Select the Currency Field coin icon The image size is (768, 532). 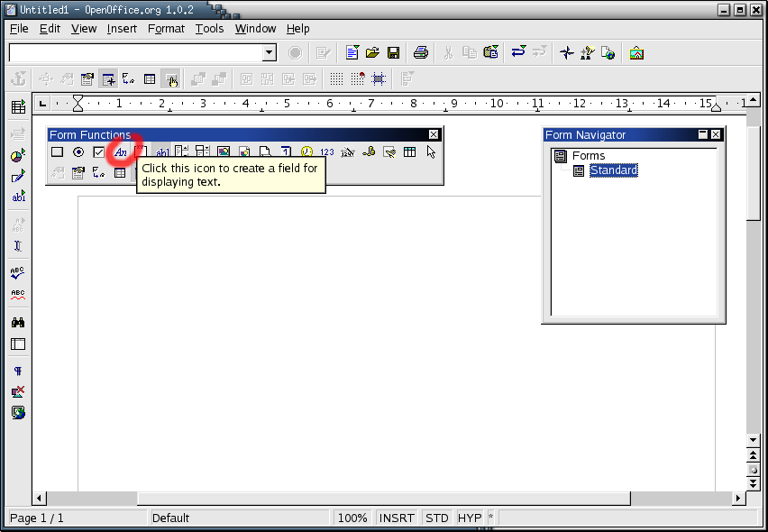coord(369,152)
